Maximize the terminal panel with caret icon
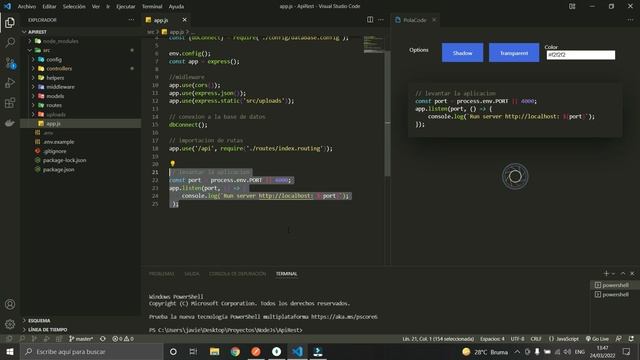This screenshot has height=360, width=640. (x=623, y=273)
